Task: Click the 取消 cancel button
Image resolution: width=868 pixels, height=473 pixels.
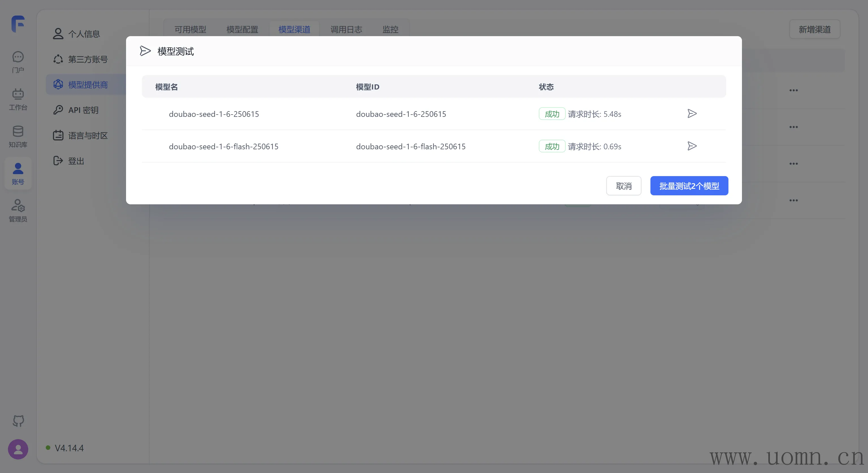Action: click(x=623, y=186)
